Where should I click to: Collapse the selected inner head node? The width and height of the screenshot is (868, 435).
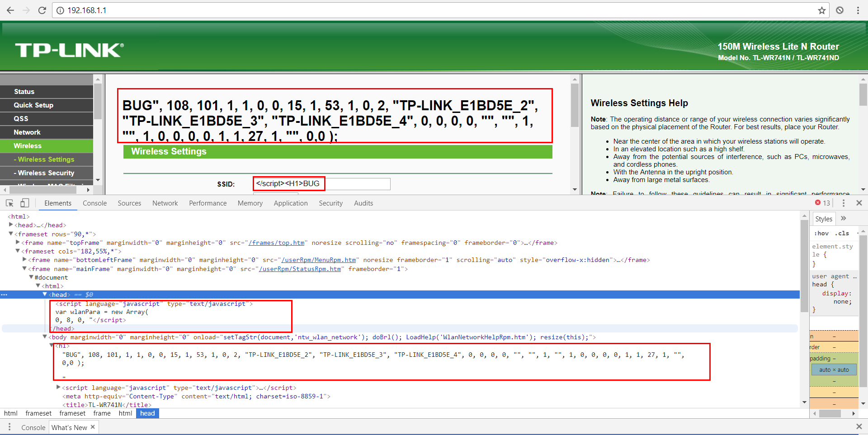point(45,294)
